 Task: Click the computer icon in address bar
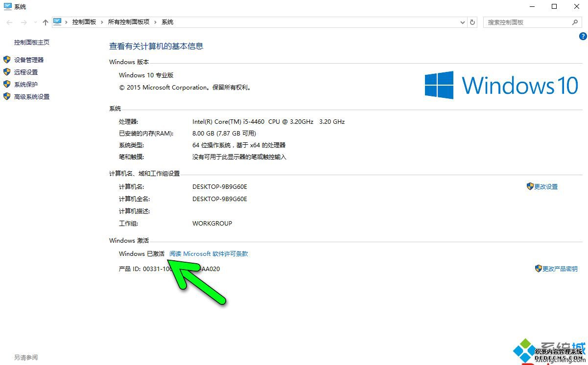click(58, 22)
